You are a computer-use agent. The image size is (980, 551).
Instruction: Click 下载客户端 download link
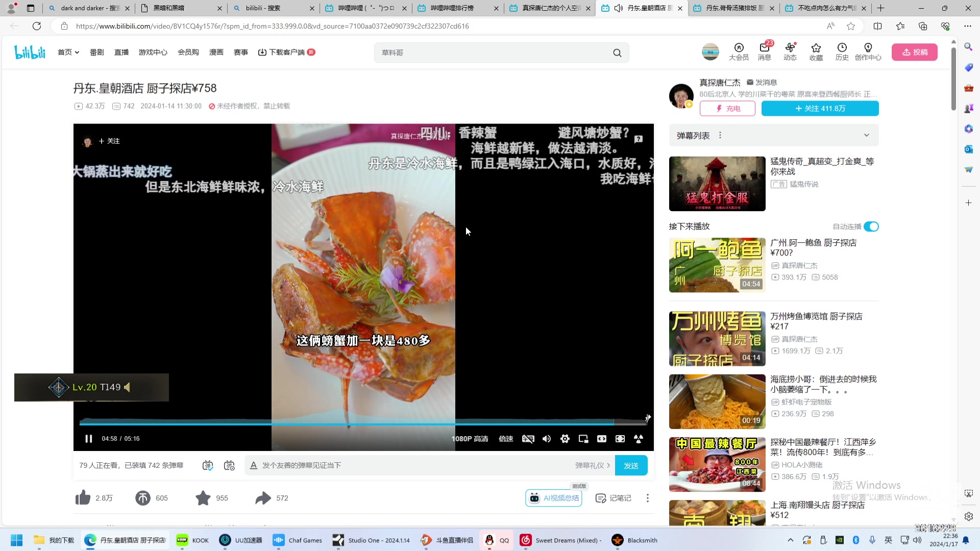pos(286,52)
